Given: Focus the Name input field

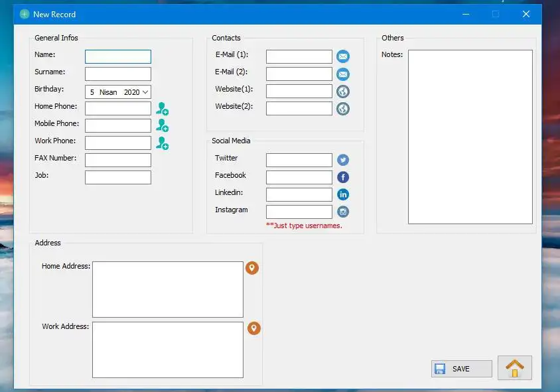Looking at the screenshot, I should [118, 57].
